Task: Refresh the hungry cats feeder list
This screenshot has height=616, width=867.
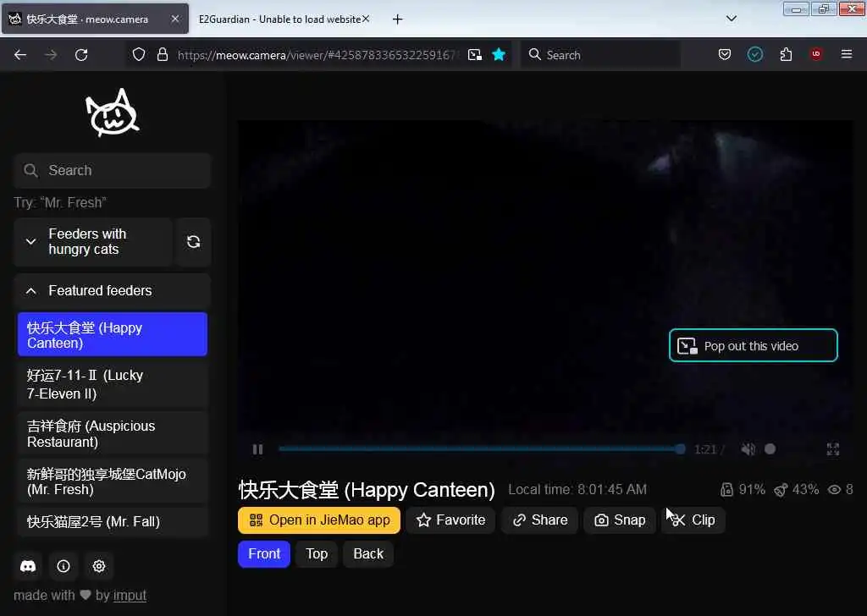Action: tap(193, 242)
